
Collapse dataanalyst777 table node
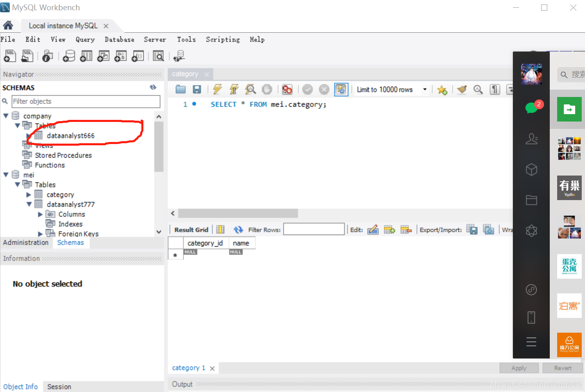point(29,204)
